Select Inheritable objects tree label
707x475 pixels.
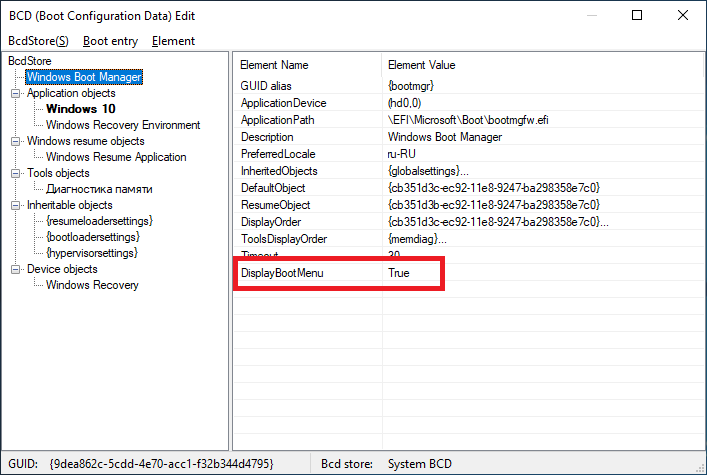(x=70, y=205)
